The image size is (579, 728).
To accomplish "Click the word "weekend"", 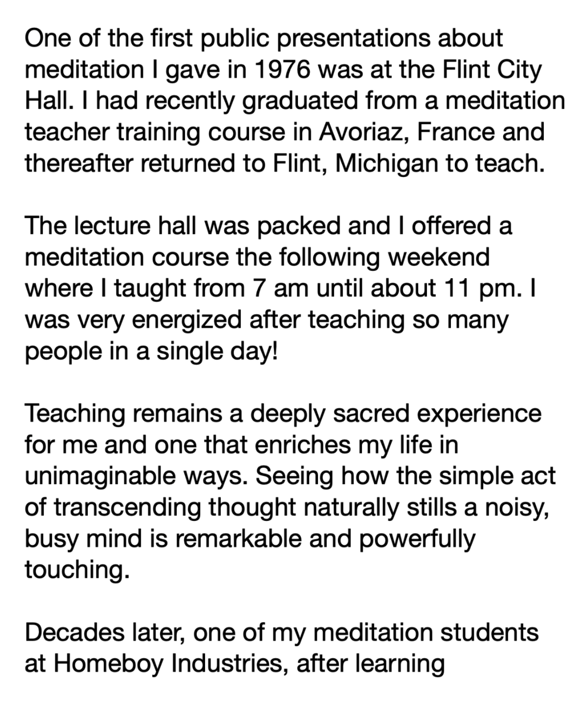I will [439, 257].
